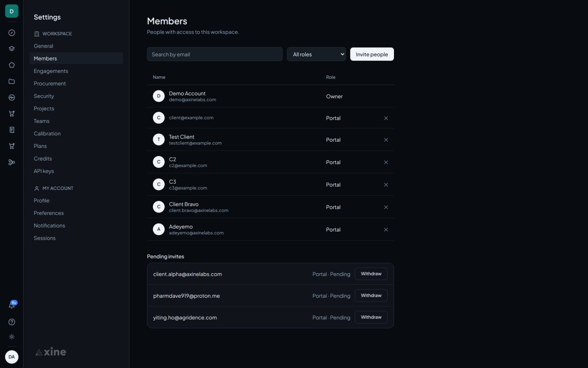Viewport: 588px width, 368px height.
Task: Open the compass icon in the sidebar
Action: click(12, 33)
